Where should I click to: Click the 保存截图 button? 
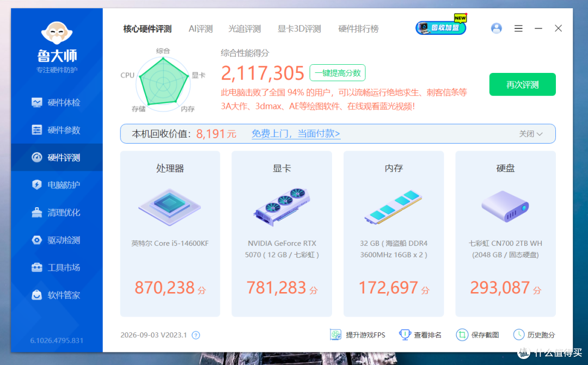point(477,335)
